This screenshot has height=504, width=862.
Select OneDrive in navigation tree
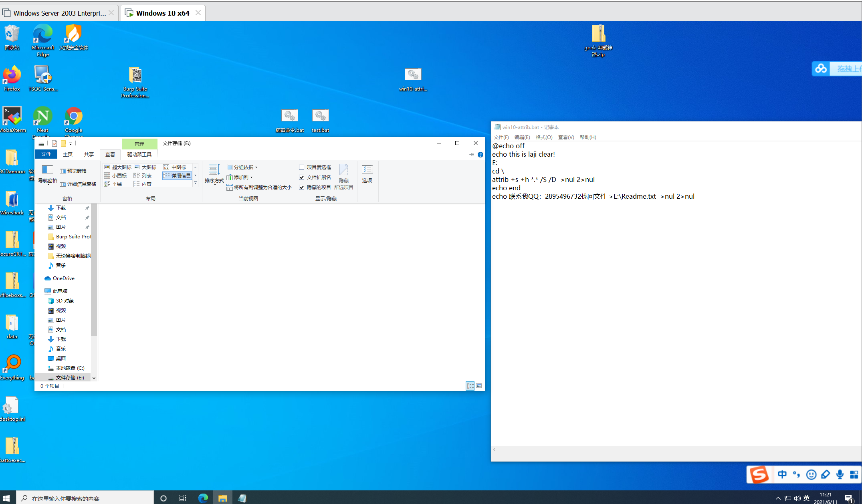[x=63, y=278]
